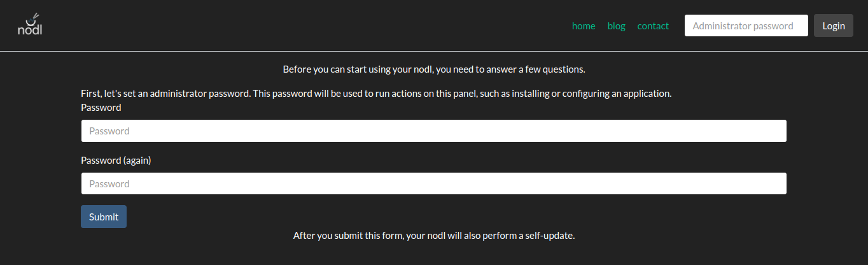Select the Password (again) input box
This screenshot has height=265, width=868.
(433, 184)
